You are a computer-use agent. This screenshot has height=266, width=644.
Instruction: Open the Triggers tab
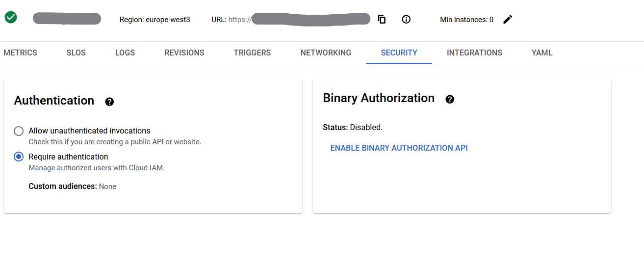point(252,53)
